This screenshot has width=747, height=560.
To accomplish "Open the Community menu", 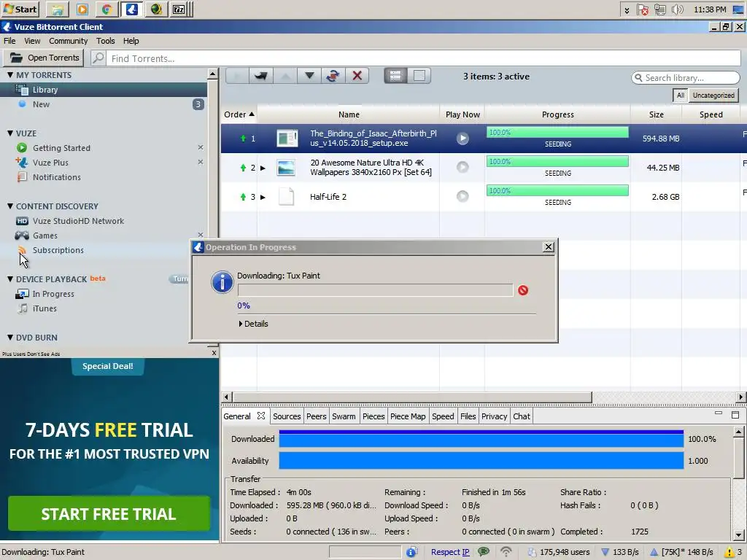I will (x=68, y=41).
